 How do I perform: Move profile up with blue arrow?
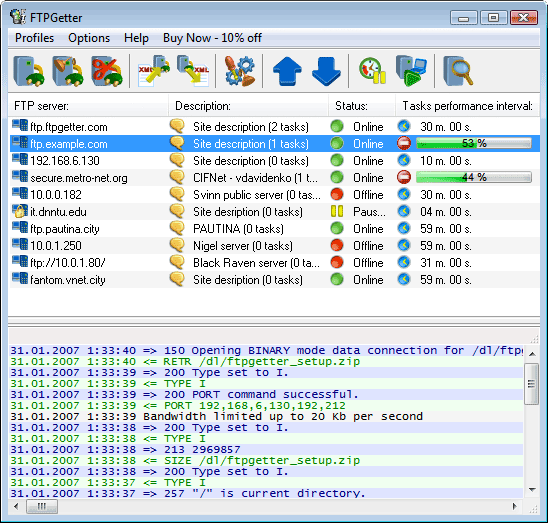tap(287, 71)
